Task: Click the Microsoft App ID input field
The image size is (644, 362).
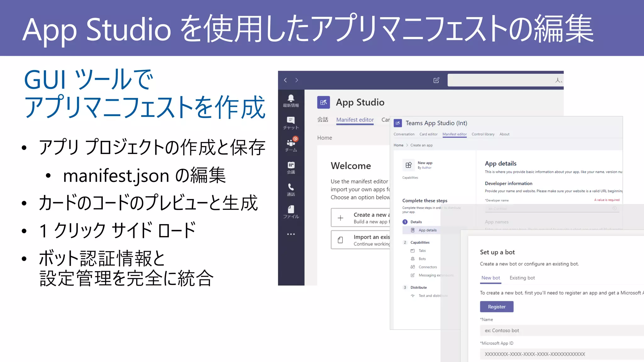Action: (x=562, y=354)
